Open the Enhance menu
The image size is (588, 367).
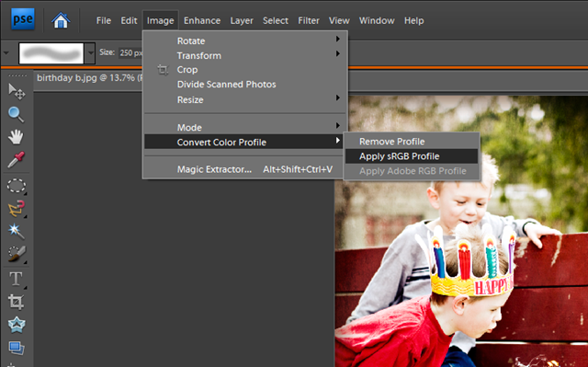pos(202,20)
